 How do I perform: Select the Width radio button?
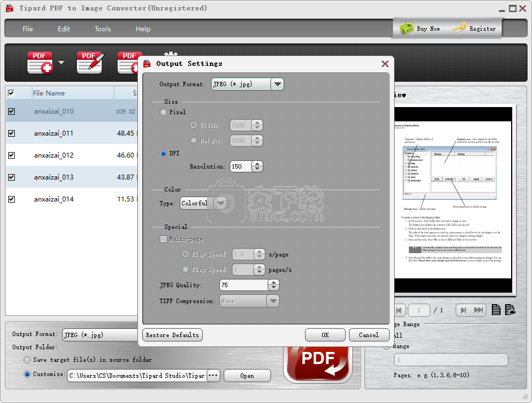pos(194,125)
